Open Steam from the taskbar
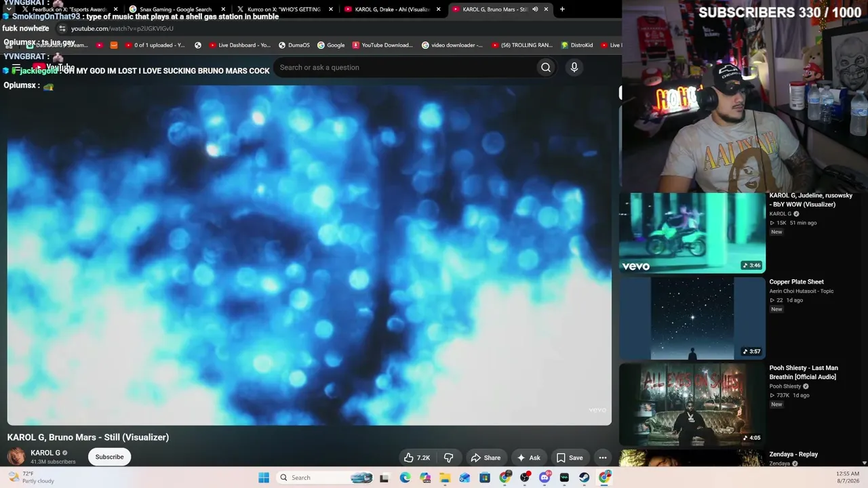This screenshot has height=488, width=868. click(585, 478)
